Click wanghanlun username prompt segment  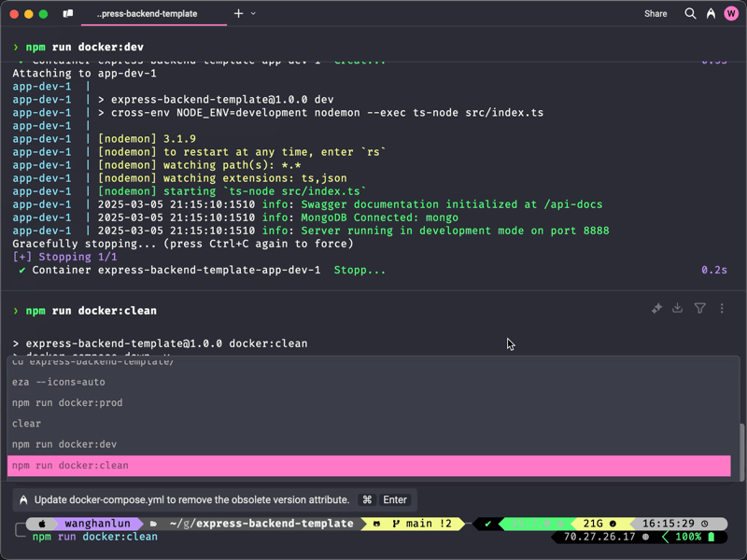pos(98,524)
